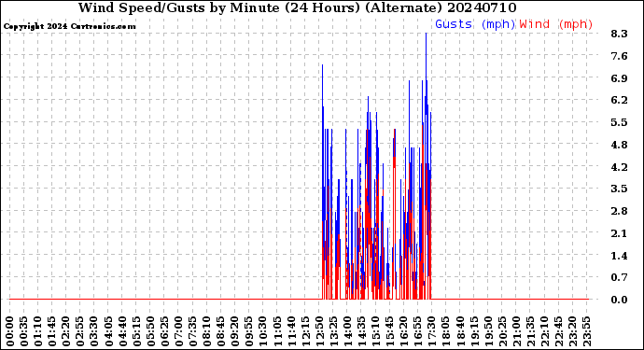The image size is (644, 350).
Task: Click the 12:15 time label
Action: click(305, 331)
